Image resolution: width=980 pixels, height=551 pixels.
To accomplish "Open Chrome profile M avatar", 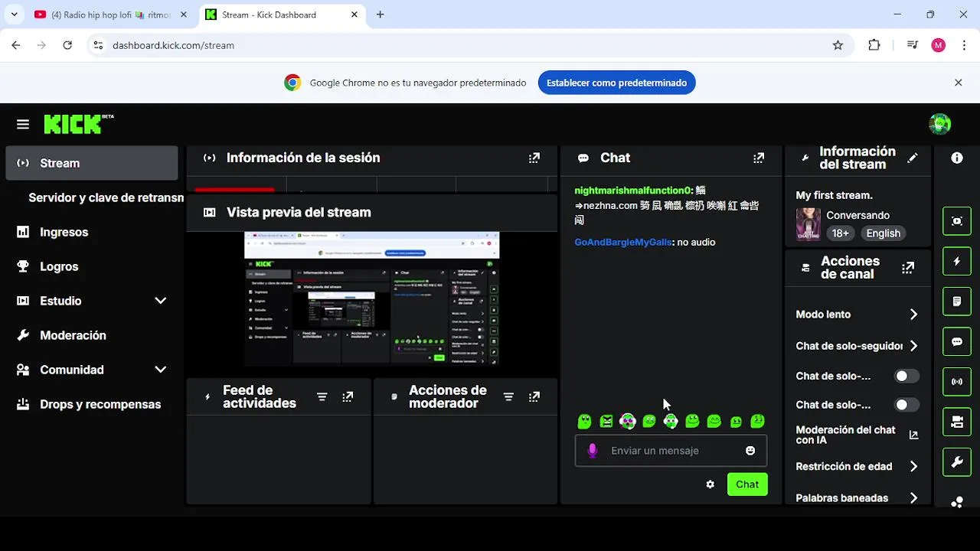I will pyautogui.click(x=939, y=45).
